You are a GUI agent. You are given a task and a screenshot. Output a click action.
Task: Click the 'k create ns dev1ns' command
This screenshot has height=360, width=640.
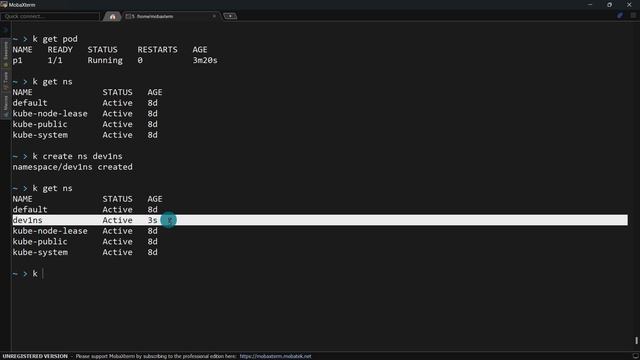(77, 156)
